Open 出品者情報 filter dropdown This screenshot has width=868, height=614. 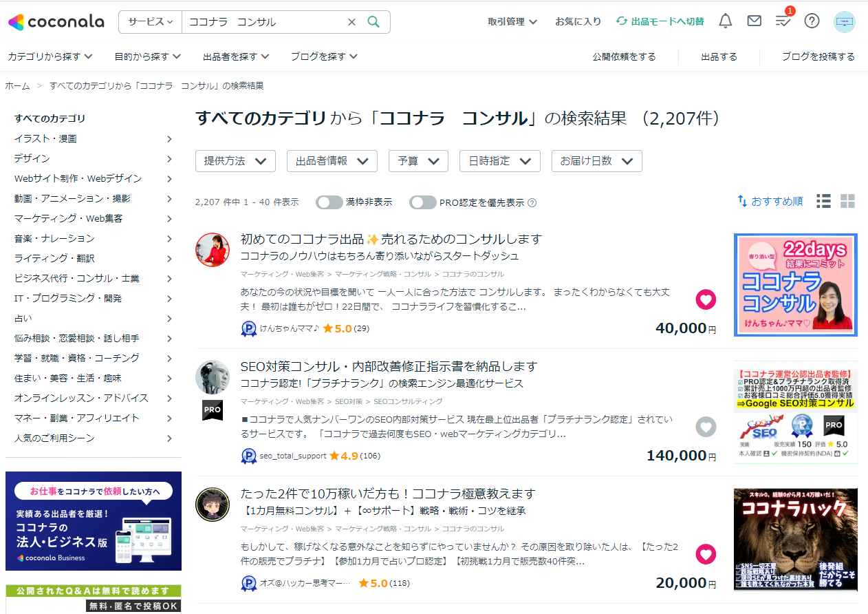[332, 160]
